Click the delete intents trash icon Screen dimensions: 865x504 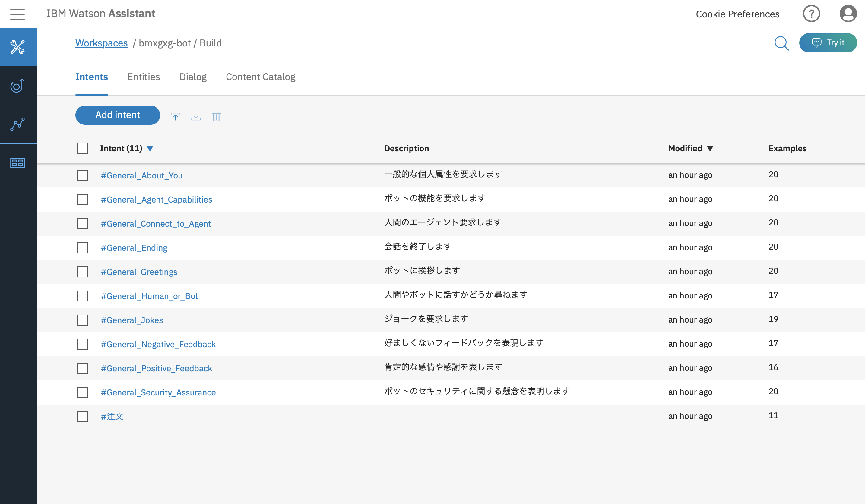click(x=216, y=116)
